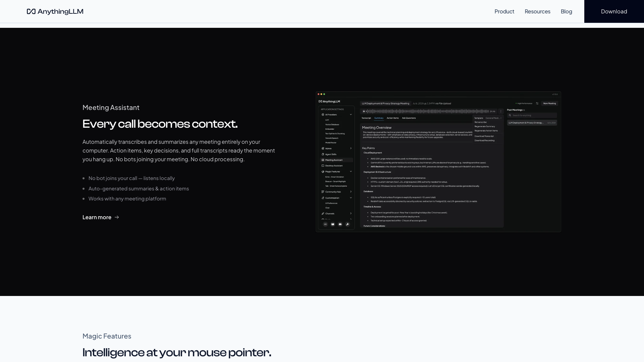644x362 pixels.
Task: Click the arrow icon beside Learn more
Action: pyautogui.click(x=117, y=217)
